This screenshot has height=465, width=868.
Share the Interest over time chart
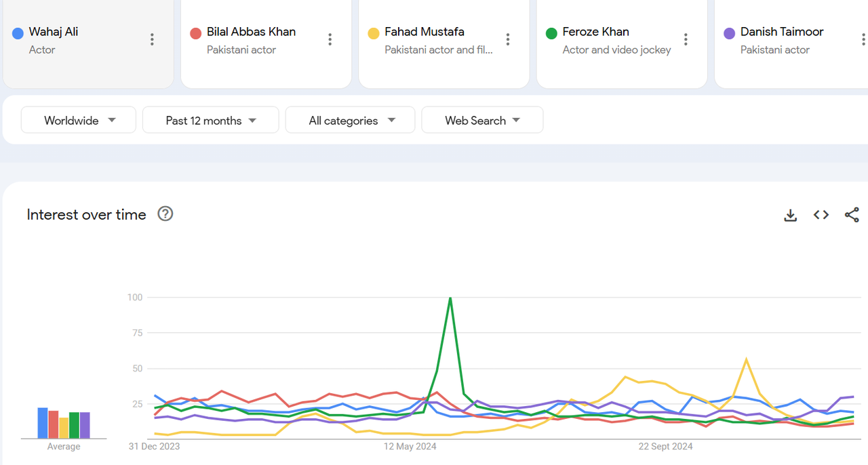point(852,215)
